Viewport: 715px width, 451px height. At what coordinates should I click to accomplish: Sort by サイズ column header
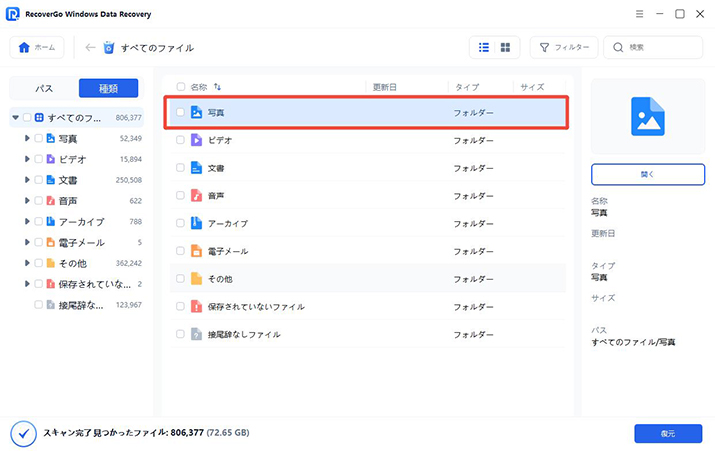[x=532, y=87]
